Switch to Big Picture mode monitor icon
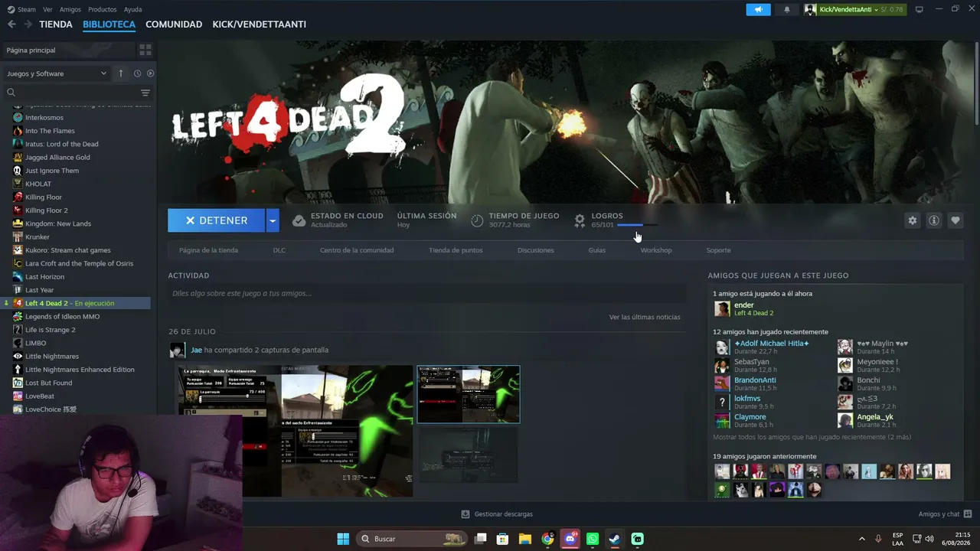 click(x=919, y=9)
